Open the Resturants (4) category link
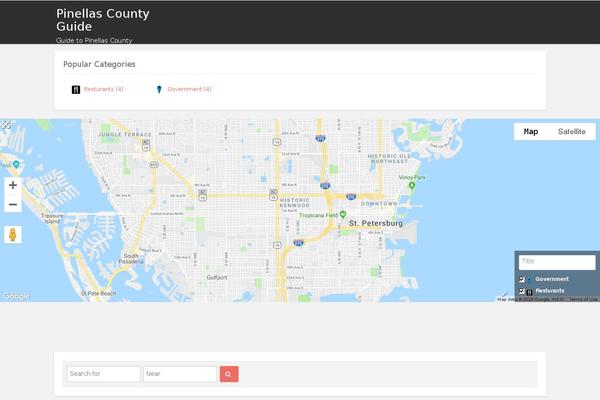 click(x=103, y=89)
